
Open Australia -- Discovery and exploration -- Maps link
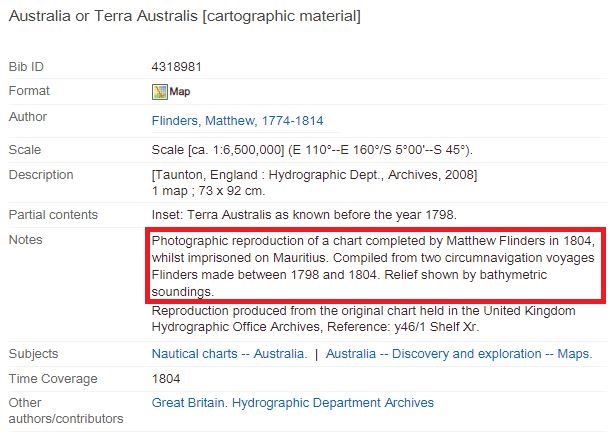(x=459, y=354)
